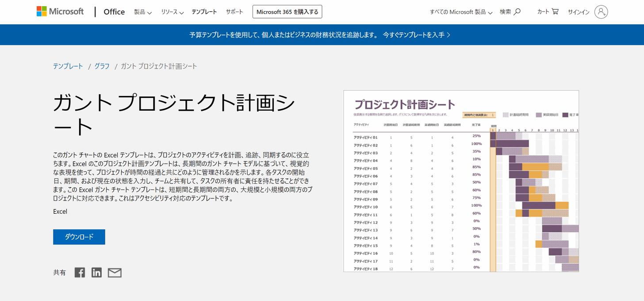The image size is (644, 301).
Task: Open the shopping cart (カート)
Action: pos(548,12)
